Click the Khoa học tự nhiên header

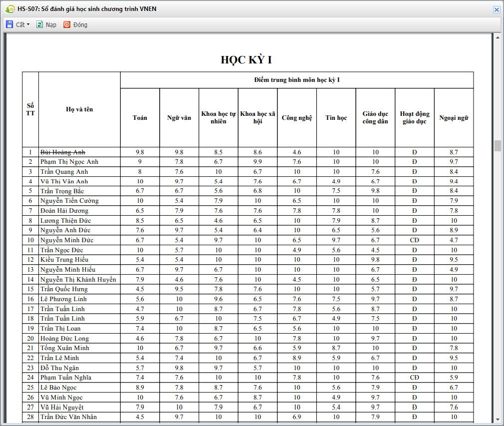pos(219,117)
